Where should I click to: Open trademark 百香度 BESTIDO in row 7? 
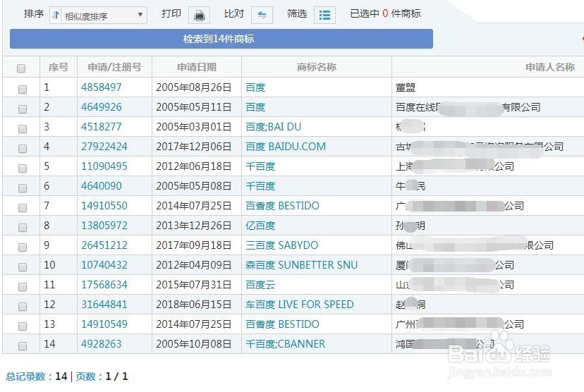point(282,205)
